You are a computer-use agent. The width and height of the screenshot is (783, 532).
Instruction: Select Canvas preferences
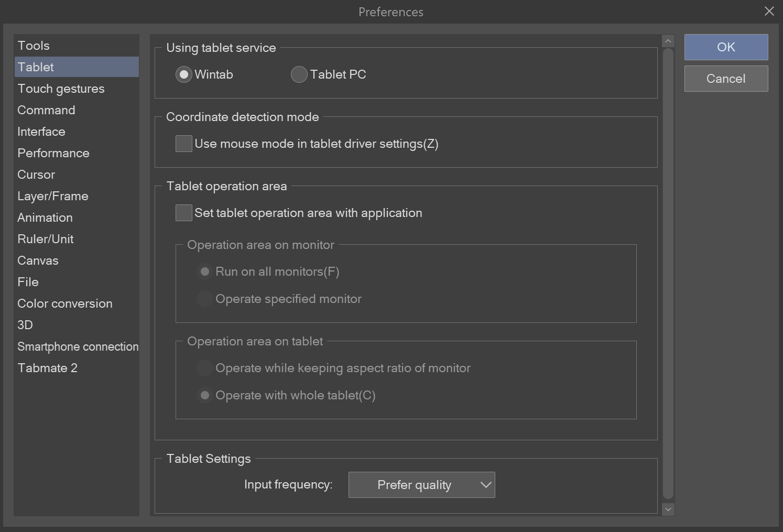point(77,260)
